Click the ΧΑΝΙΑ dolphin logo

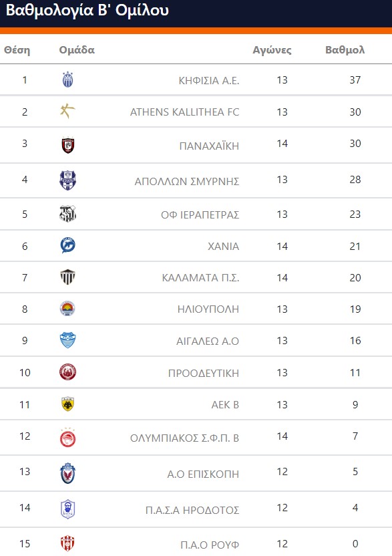[x=67, y=245]
